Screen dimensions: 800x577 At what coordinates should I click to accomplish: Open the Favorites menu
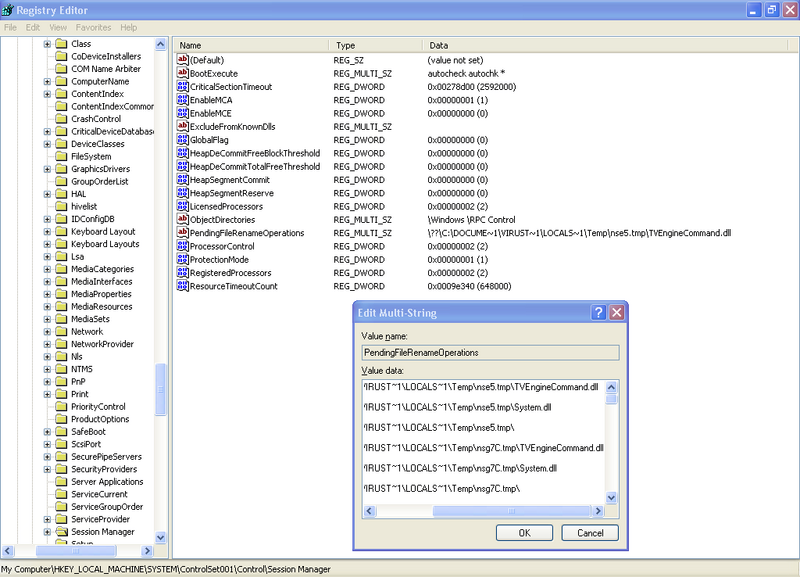point(94,27)
